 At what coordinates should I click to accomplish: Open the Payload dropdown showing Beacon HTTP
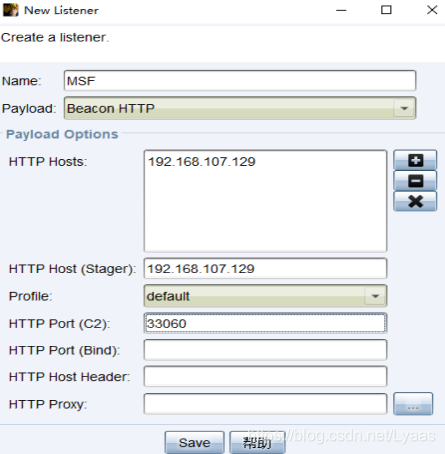tap(240, 108)
